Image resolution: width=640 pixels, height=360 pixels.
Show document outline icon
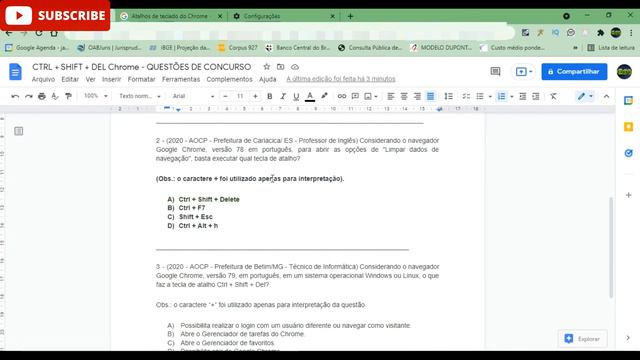18,131
